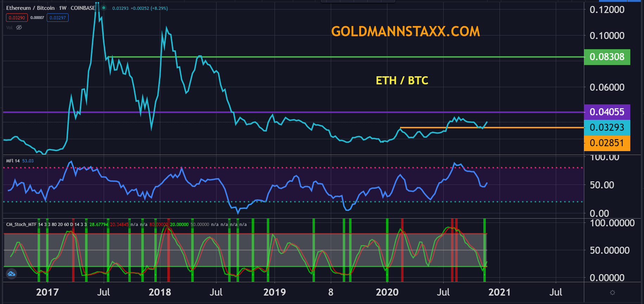The height and width of the screenshot is (304, 644).
Task: Select the yellow ETH / BTC text label
Action: click(x=402, y=80)
